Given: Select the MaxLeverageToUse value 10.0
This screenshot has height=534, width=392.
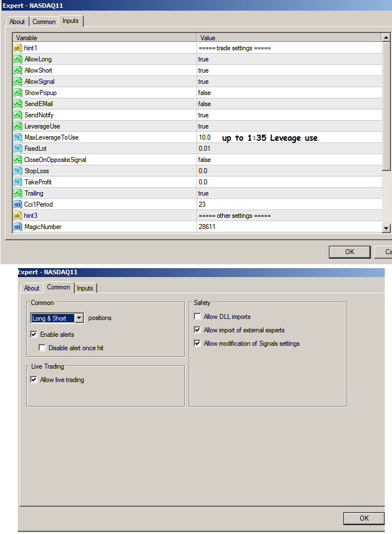Looking at the screenshot, I should 205,137.
